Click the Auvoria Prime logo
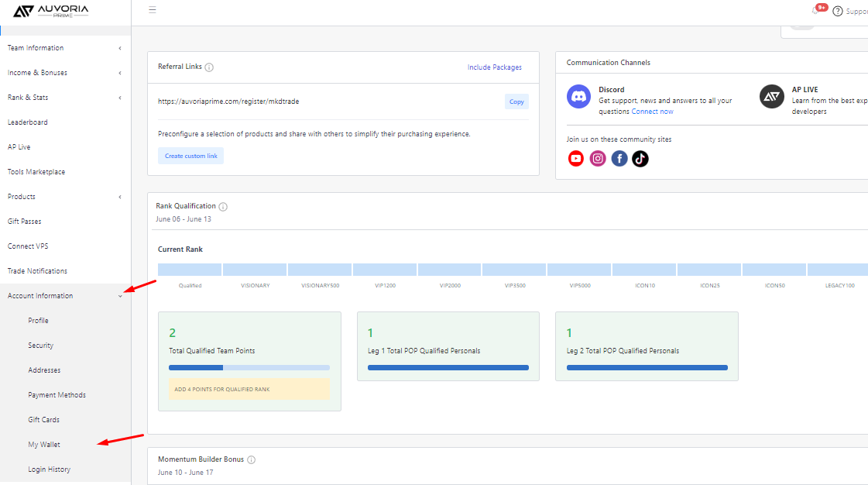Screen dimensions: 868x485 (x=51, y=11)
